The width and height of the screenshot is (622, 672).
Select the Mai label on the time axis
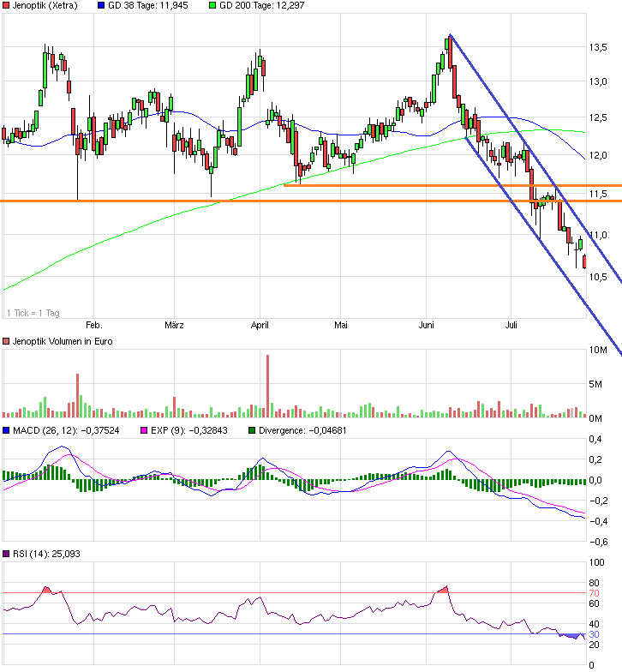click(x=341, y=325)
